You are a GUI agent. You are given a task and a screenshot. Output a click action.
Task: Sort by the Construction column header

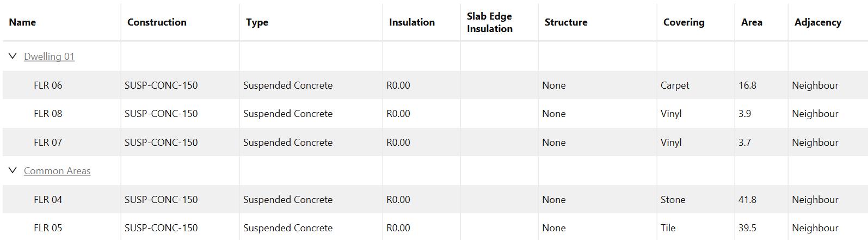[x=157, y=22]
